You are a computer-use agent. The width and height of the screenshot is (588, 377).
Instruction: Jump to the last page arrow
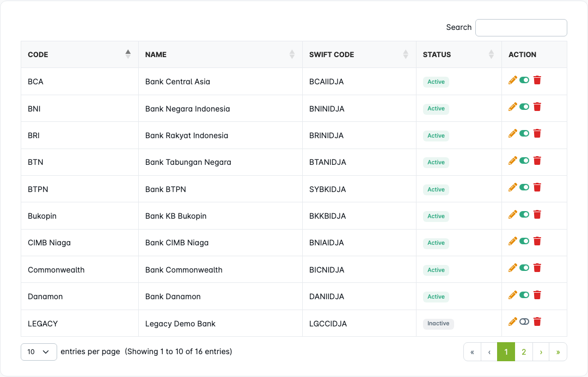pyautogui.click(x=558, y=352)
